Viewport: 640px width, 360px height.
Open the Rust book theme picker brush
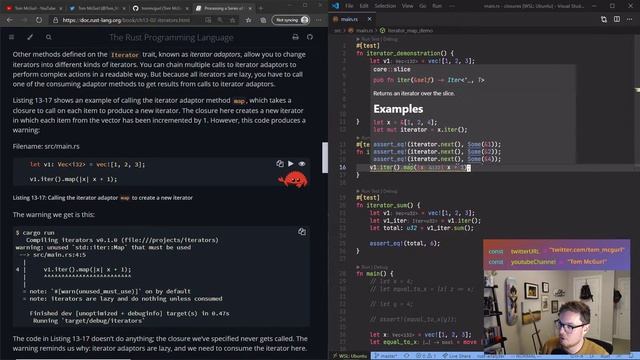pos(30,37)
